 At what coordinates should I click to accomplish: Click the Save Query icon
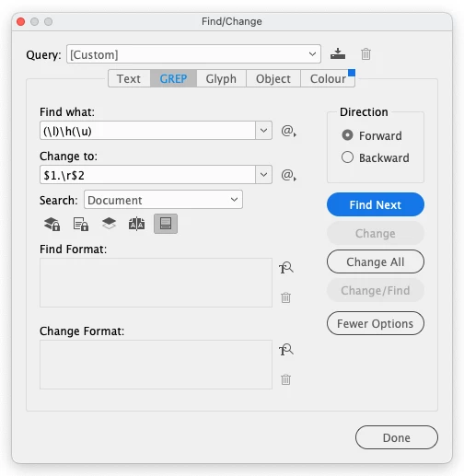(338, 53)
